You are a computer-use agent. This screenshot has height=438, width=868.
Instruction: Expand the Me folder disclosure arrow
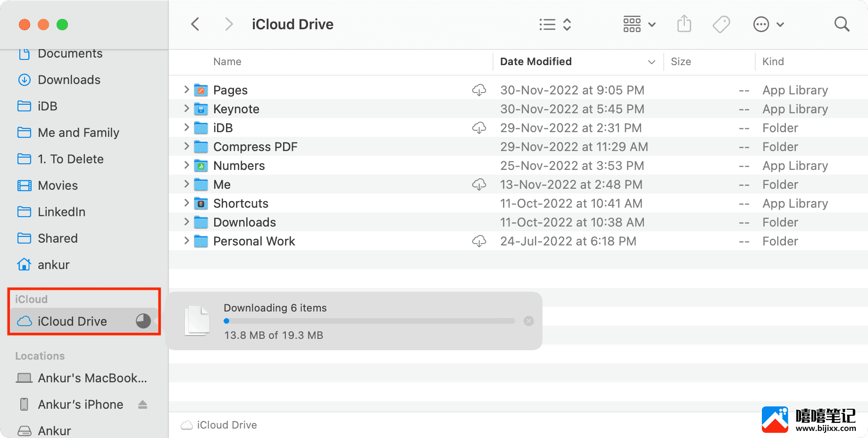[186, 184]
